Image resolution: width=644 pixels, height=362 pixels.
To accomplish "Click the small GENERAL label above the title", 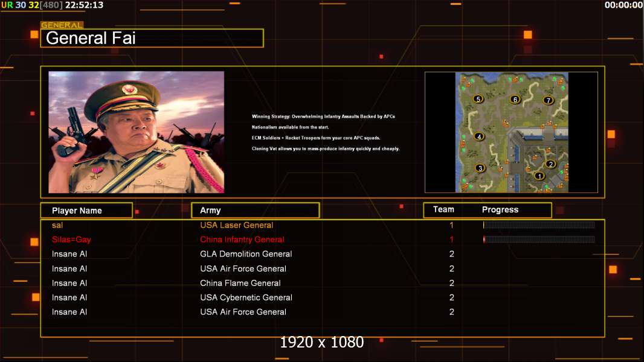I will pyautogui.click(x=62, y=25).
